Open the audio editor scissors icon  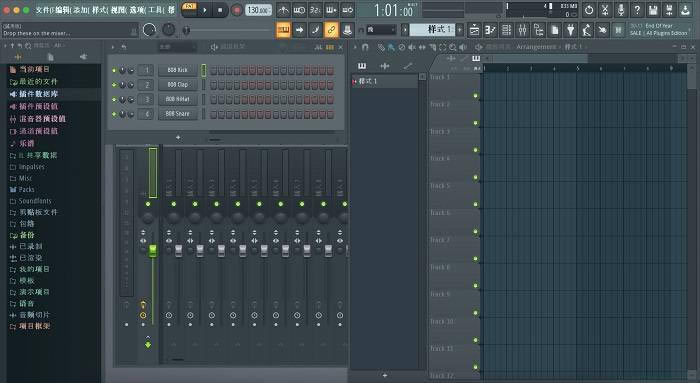[605, 10]
